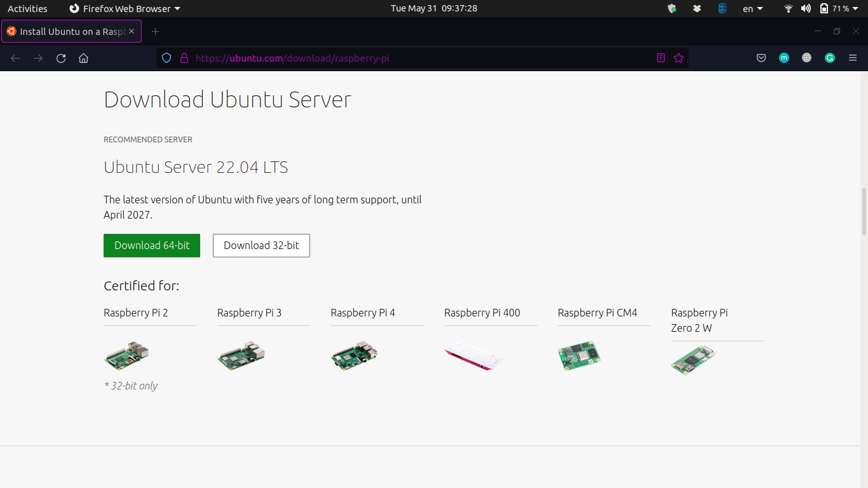Screen dimensions: 868x488
Task: Reload the current page
Action: coord(60,58)
